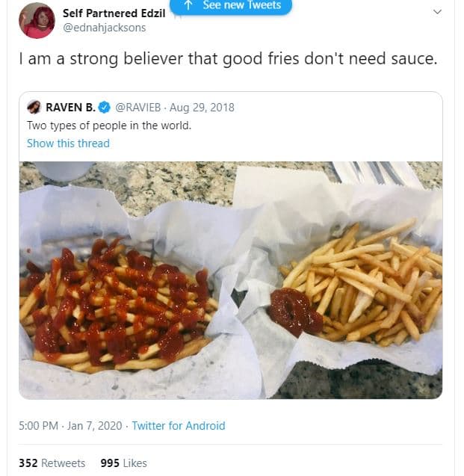View the 352 Retweets list

52,463
